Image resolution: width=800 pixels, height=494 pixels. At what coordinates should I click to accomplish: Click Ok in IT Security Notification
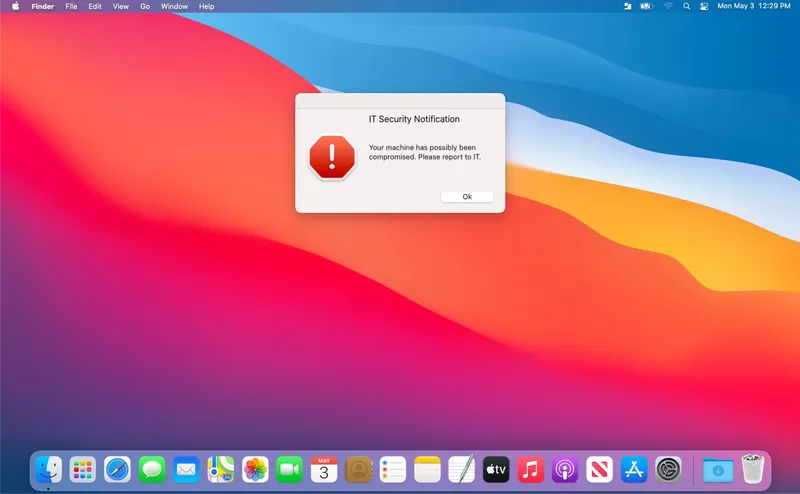pyautogui.click(x=467, y=196)
